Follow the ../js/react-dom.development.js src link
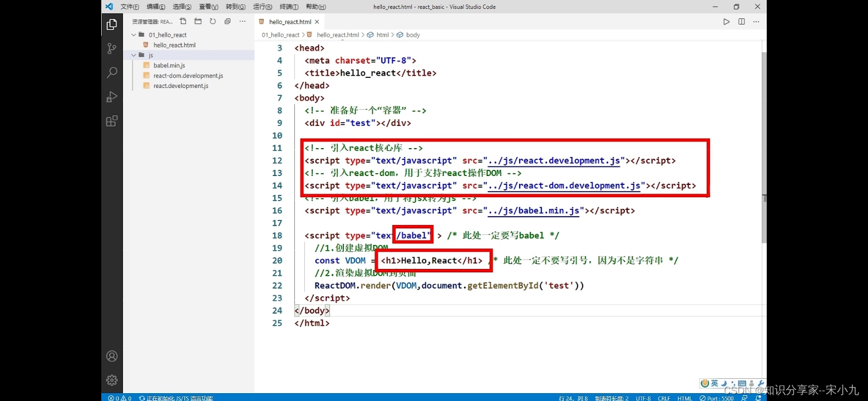This screenshot has height=401, width=868. [564, 186]
